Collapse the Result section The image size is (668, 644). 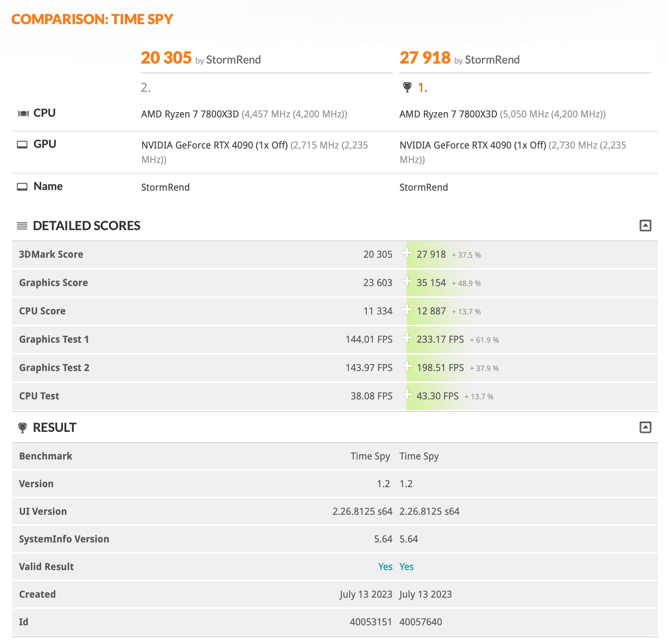(x=645, y=427)
